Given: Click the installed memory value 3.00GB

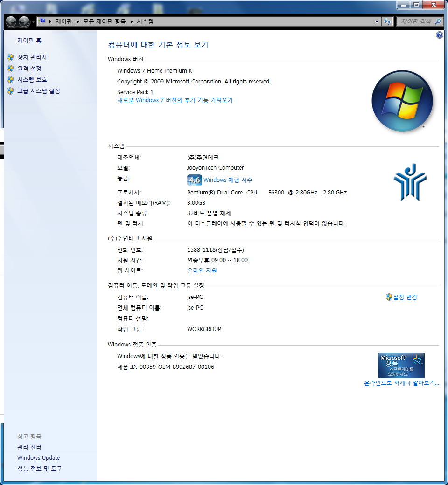Looking at the screenshot, I should (x=196, y=203).
